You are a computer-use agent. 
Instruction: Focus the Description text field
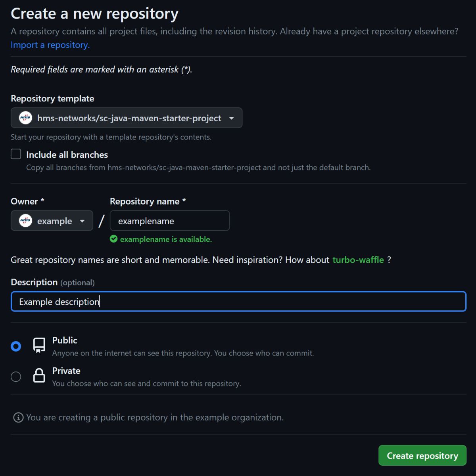click(x=238, y=302)
